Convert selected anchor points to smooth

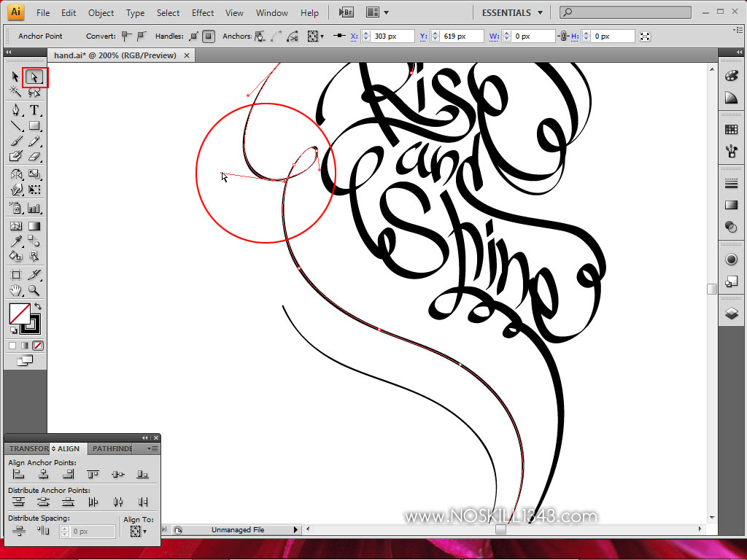pos(142,36)
